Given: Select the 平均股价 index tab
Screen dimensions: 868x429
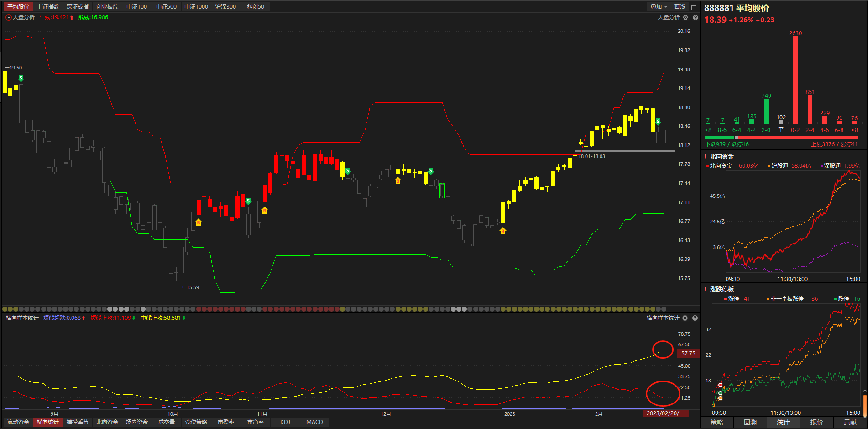Looking at the screenshot, I should 18,7.
